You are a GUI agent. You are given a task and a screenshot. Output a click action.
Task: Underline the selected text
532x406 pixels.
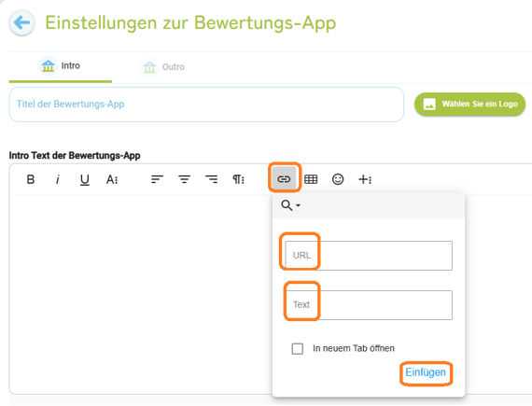[85, 179]
